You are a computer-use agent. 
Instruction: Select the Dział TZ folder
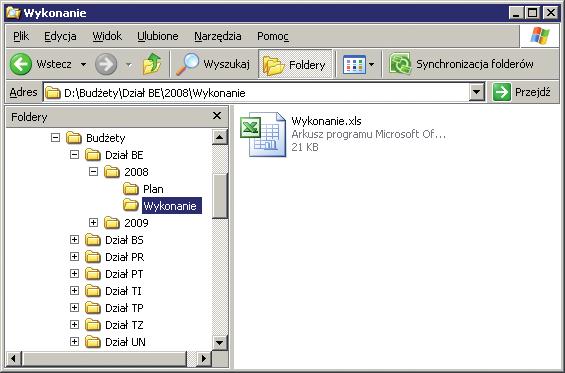coord(124,325)
